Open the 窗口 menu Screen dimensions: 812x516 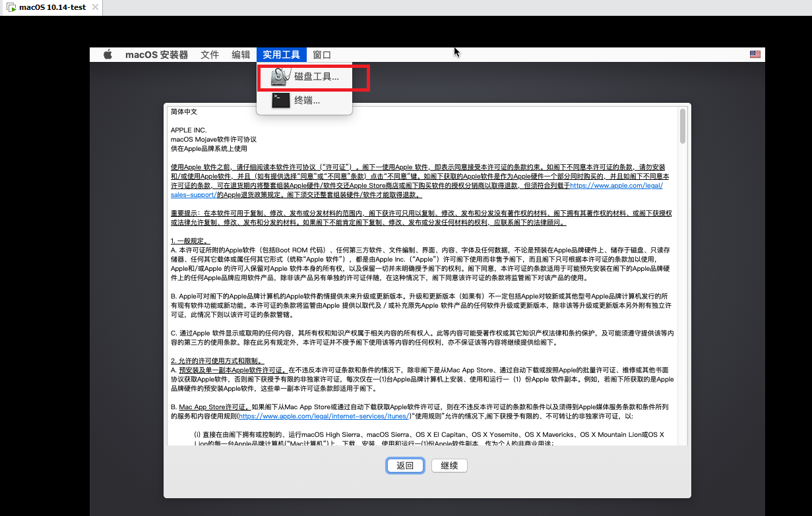point(322,55)
